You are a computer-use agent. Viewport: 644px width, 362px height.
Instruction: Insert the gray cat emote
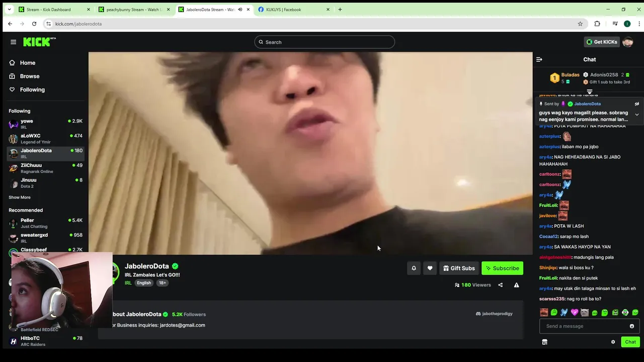click(584, 313)
